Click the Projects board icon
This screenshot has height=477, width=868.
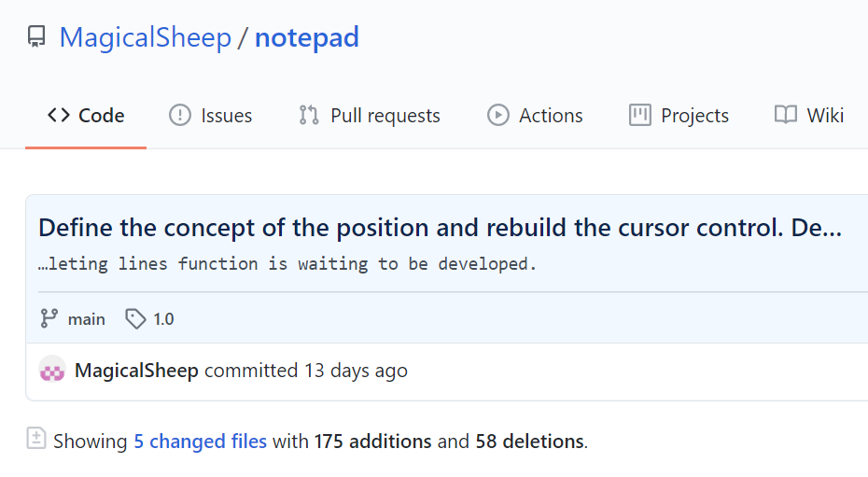point(640,115)
